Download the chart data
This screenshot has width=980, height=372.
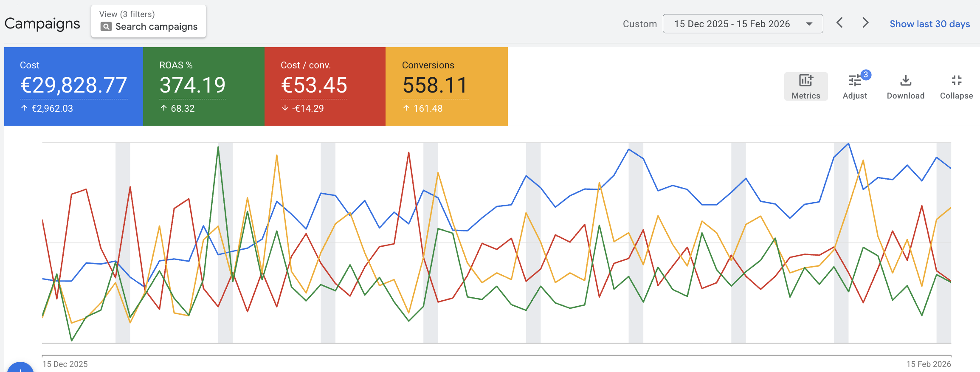point(905,87)
